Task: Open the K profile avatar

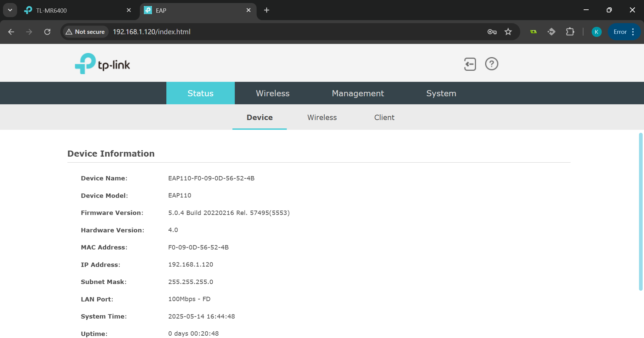Action: (596, 32)
